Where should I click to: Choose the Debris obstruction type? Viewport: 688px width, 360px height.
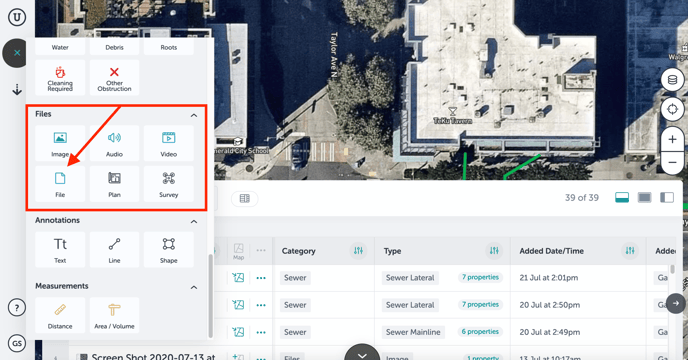(x=114, y=47)
